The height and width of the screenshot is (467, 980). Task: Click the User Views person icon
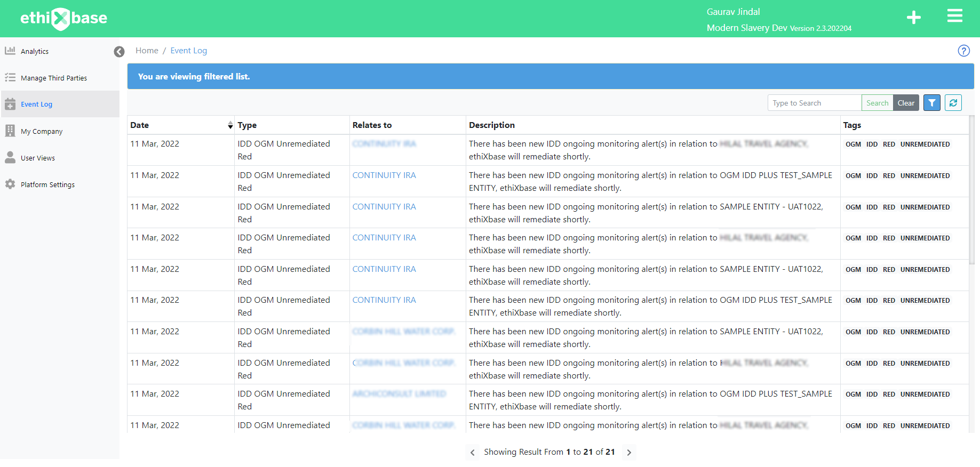pyautogui.click(x=10, y=157)
